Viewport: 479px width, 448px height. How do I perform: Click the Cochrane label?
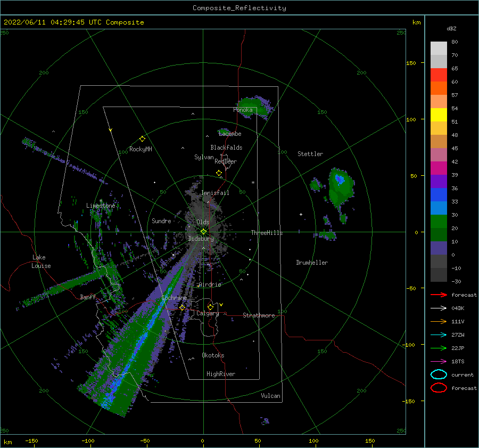click(x=174, y=298)
